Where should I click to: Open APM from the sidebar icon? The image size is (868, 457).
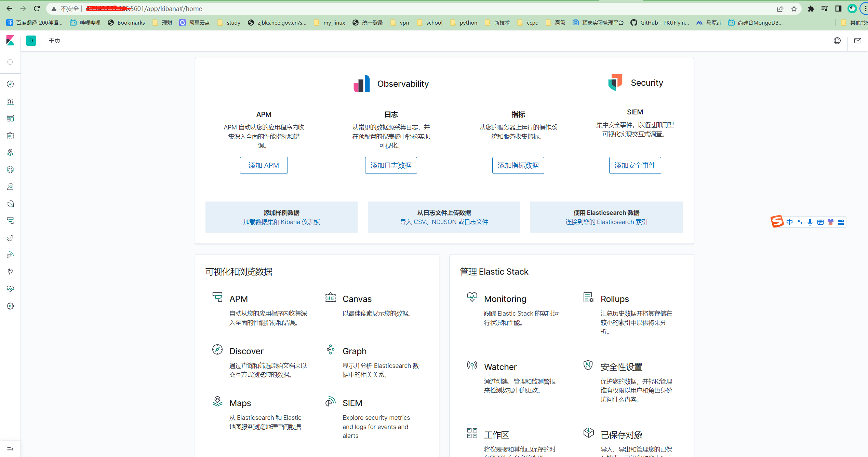coord(10,221)
